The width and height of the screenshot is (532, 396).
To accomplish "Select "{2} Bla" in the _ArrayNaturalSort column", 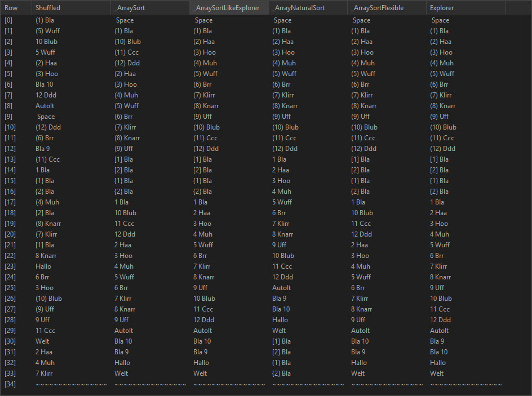I will (x=282, y=373).
